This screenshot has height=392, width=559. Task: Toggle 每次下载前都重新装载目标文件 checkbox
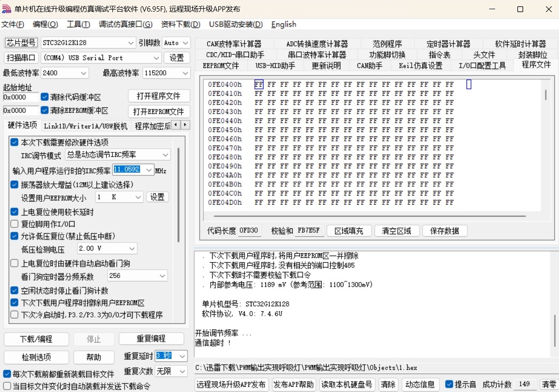point(7,374)
